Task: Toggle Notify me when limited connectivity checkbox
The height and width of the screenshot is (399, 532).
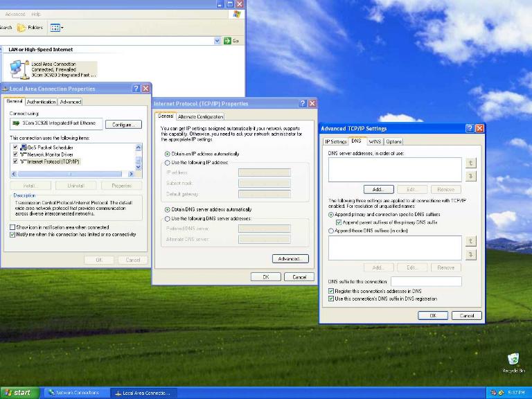Action: coord(12,234)
